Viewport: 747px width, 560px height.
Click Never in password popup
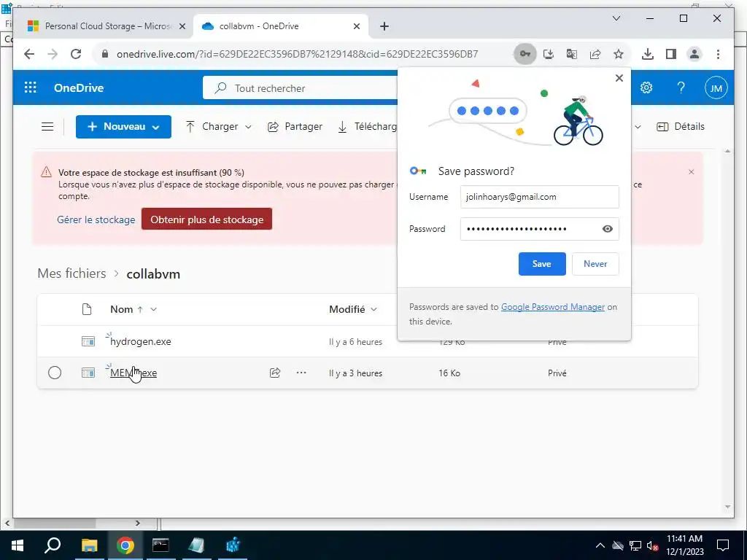(595, 264)
